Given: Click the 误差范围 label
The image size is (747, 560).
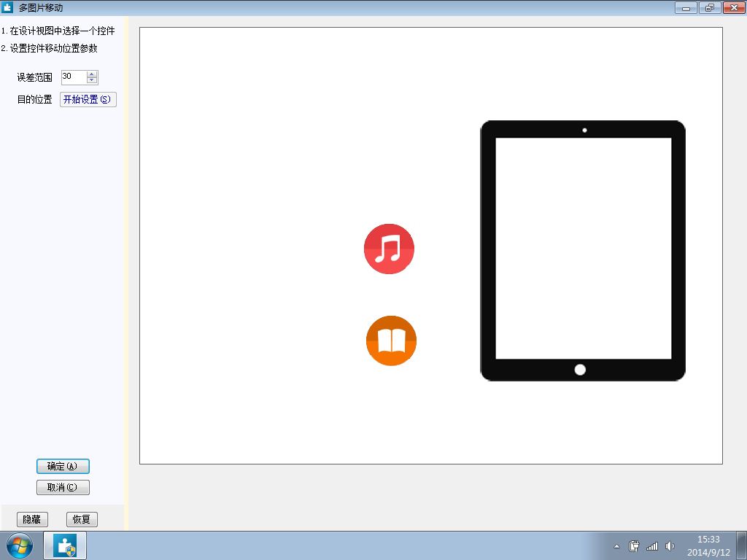Looking at the screenshot, I should (x=35, y=77).
